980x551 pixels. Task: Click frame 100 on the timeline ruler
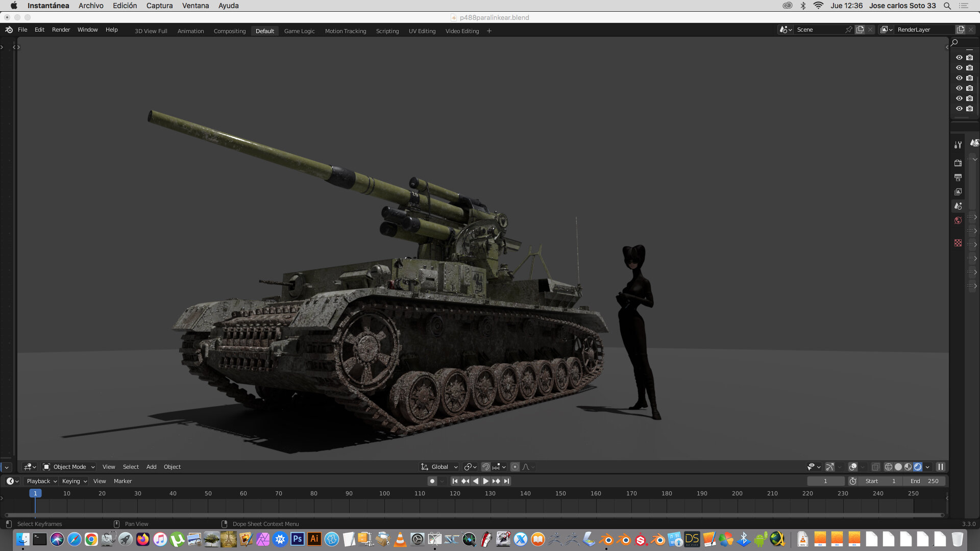[384, 493]
